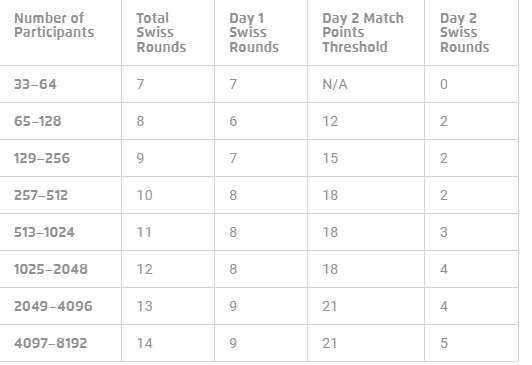Select the 2049–4096 participants cell
This screenshot has height=365, width=532.
[x=53, y=306]
